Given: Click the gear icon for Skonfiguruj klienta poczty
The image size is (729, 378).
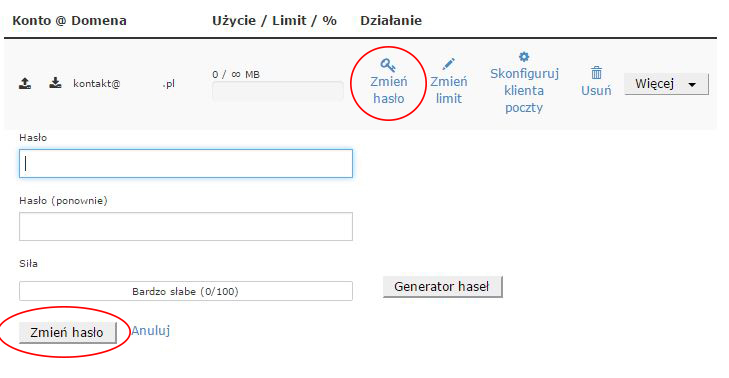Looking at the screenshot, I should pos(524,57).
